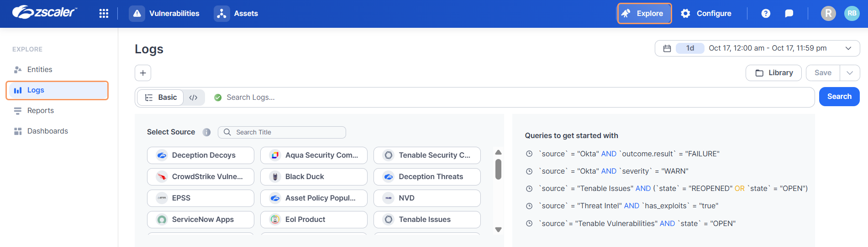The width and height of the screenshot is (868, 247).
Task: Select the 1d time range chip
Action: pos(690,48)
